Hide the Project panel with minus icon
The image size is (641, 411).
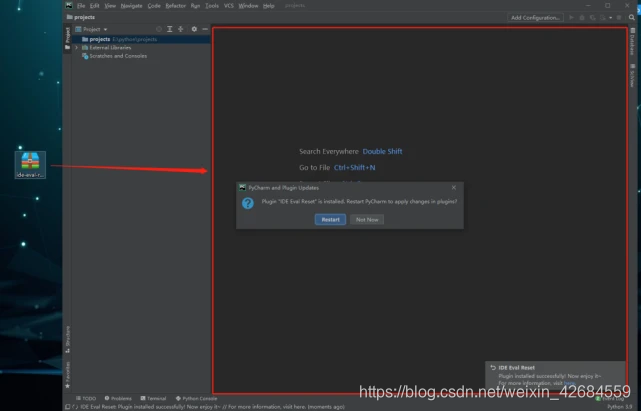click(x=205, y=29)
